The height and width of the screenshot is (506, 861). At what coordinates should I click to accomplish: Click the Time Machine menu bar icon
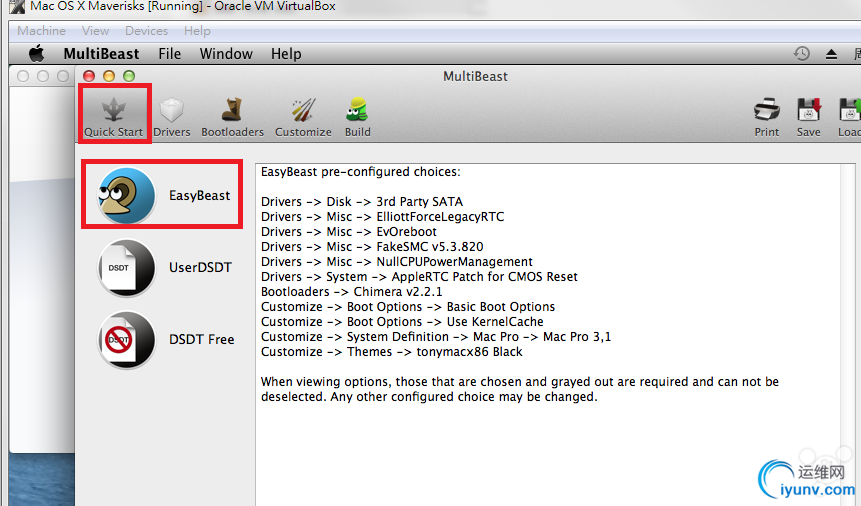click(x=802, y=54)
